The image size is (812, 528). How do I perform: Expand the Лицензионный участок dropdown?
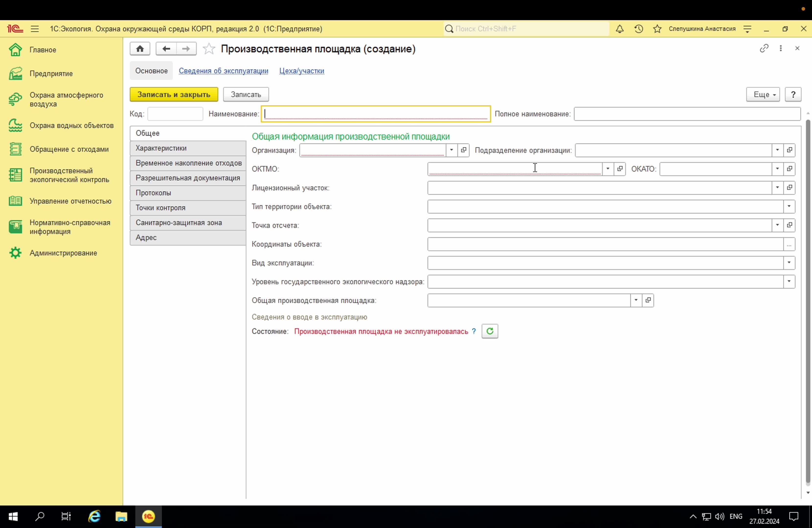point(777,187)
